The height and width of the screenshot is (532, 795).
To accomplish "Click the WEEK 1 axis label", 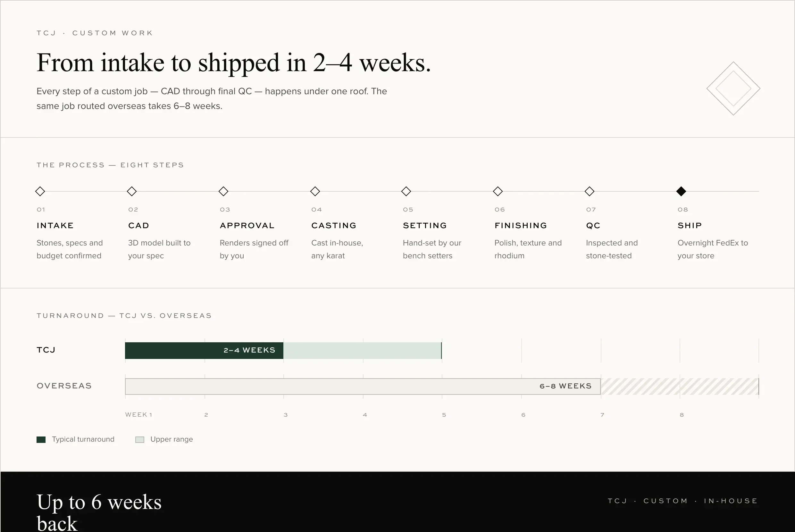I will [x=139, y=415].
